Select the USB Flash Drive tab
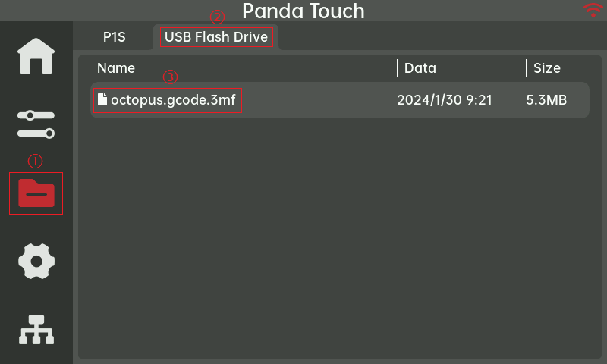The image size is (607, 364). [216, 36]
